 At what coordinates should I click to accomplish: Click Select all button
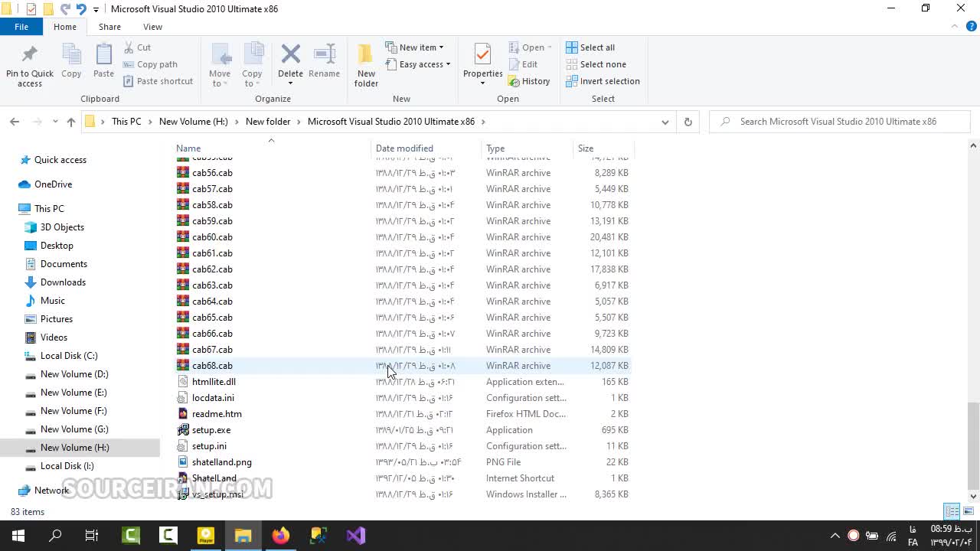[590, 47]
